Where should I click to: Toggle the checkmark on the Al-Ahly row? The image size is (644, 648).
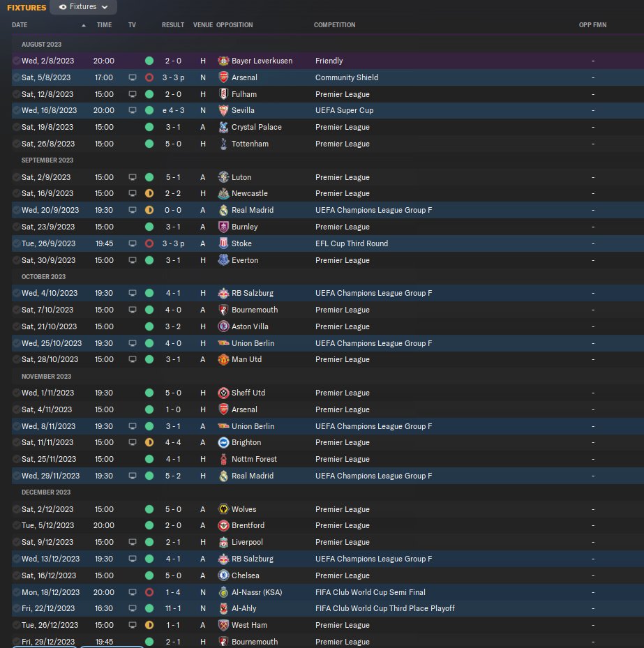point(16,608)
